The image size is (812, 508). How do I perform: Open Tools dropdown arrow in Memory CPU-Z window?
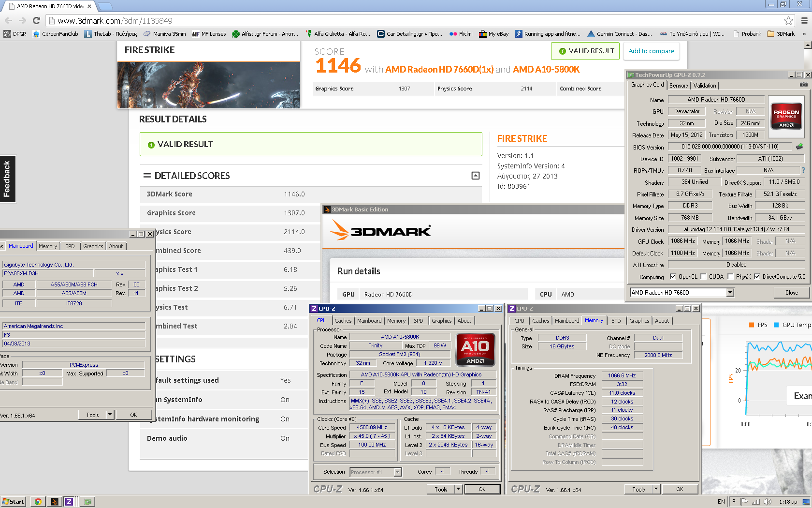[x=656, y=489]
